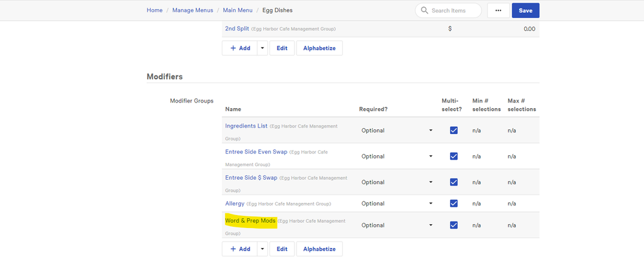The image size is (644, 266).
Task: Click Alphabetize under Modifier Groups
Action: click(x=319, y=249)
